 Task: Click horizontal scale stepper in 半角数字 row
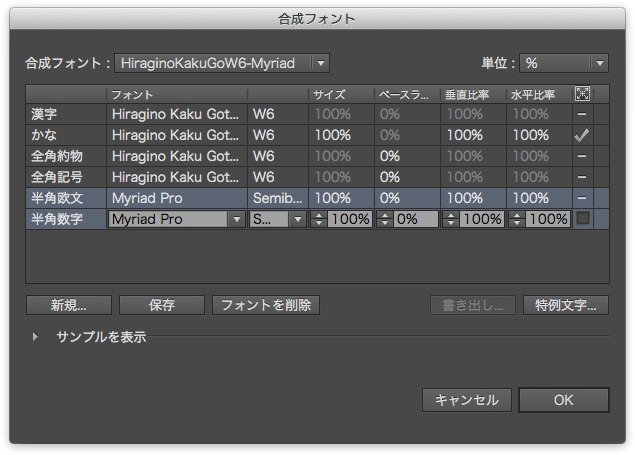point(517,219)
